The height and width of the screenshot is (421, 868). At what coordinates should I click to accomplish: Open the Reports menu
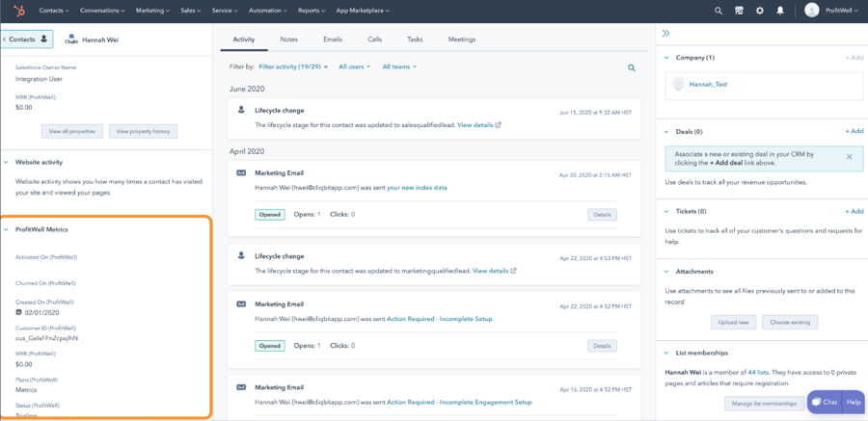pos(312,11)
